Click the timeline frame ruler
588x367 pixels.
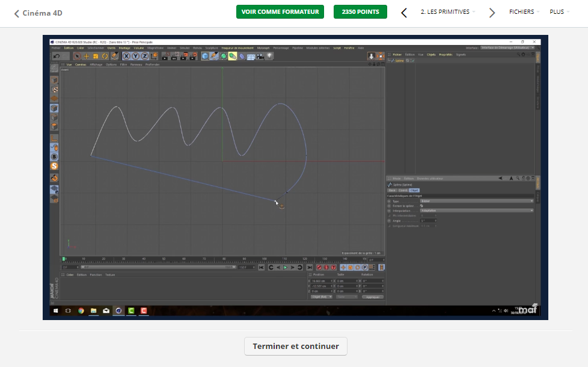tap(215, 259)
